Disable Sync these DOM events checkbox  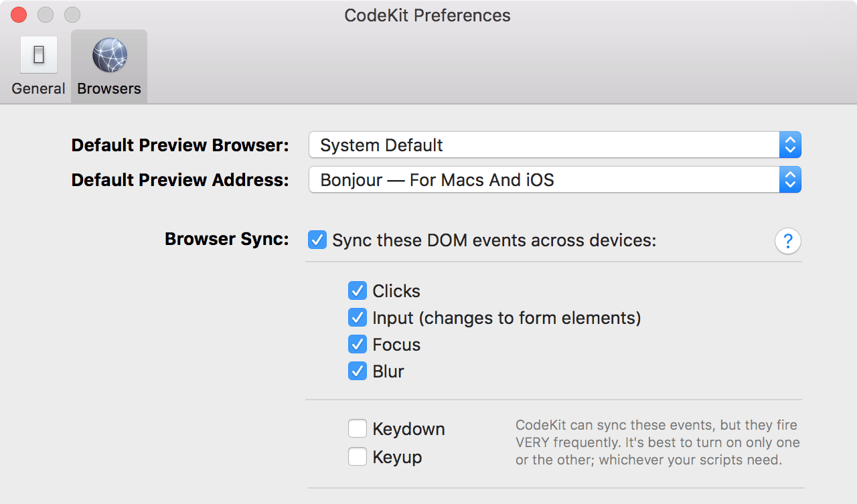pos(317,240)
